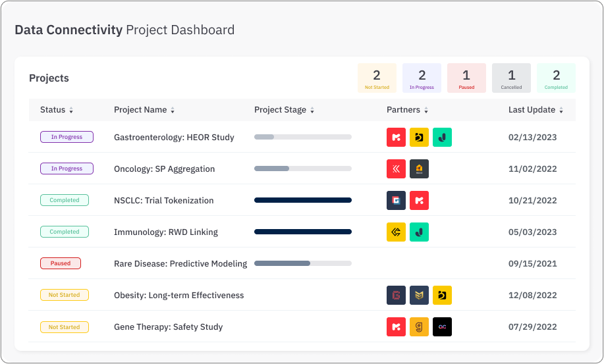Sort table by Last Update column
Image resolution: width=604 pixels, height=364 pixels.
(535, 110)
